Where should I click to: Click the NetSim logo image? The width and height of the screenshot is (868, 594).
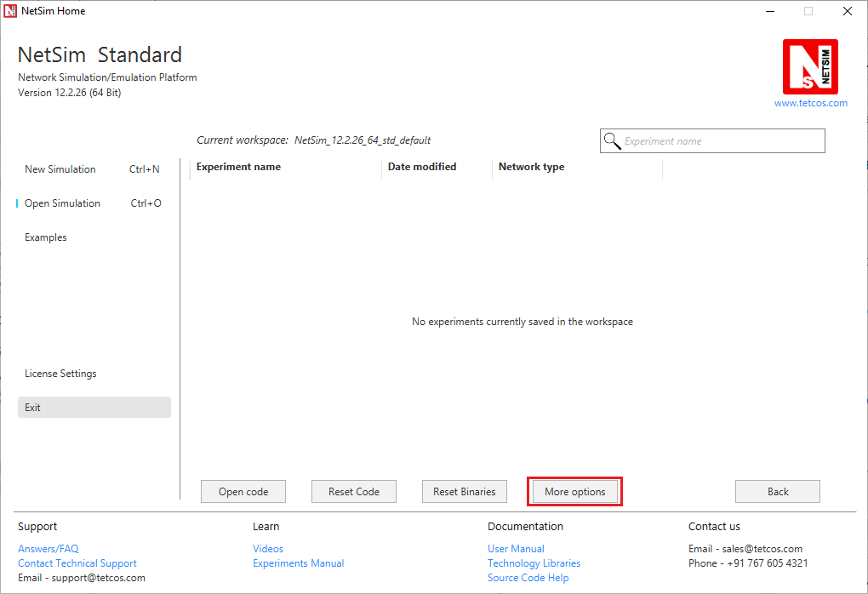pyautogui.click(x=810, y=66)
